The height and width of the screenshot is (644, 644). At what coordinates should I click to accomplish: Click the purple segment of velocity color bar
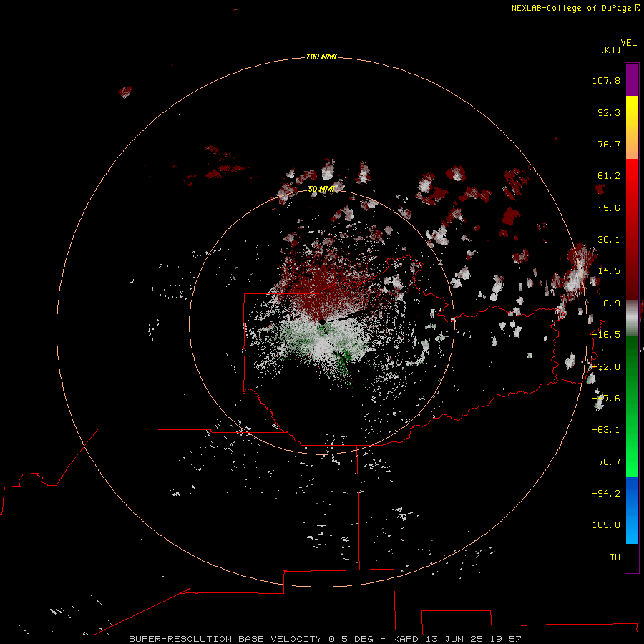[x=632, y=79]
